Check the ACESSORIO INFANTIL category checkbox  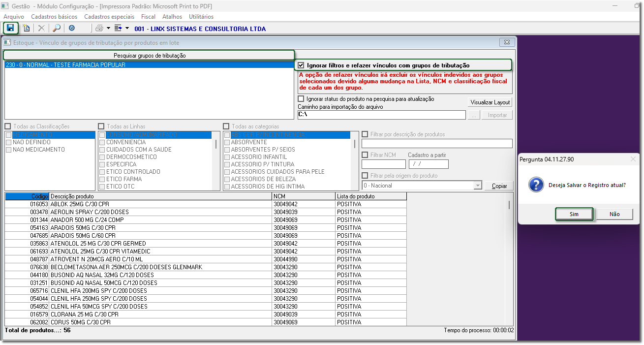[x=227, y=157]
